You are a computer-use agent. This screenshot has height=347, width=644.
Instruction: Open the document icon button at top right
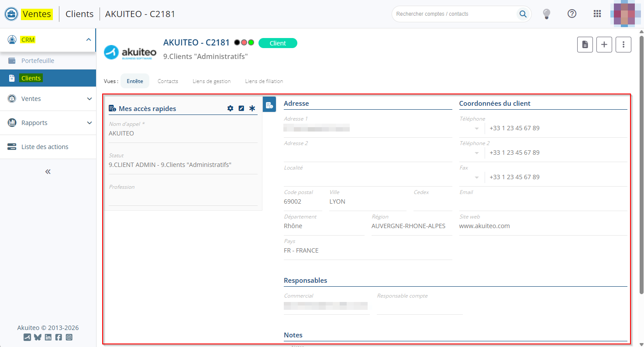point(585,45)
